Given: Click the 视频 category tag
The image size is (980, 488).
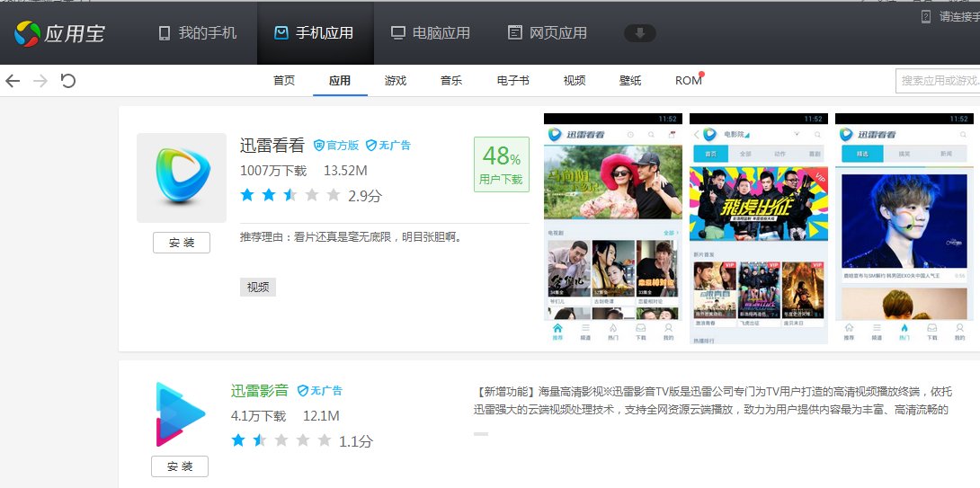Looking at the screenshot, I should [x=257, y=287].
